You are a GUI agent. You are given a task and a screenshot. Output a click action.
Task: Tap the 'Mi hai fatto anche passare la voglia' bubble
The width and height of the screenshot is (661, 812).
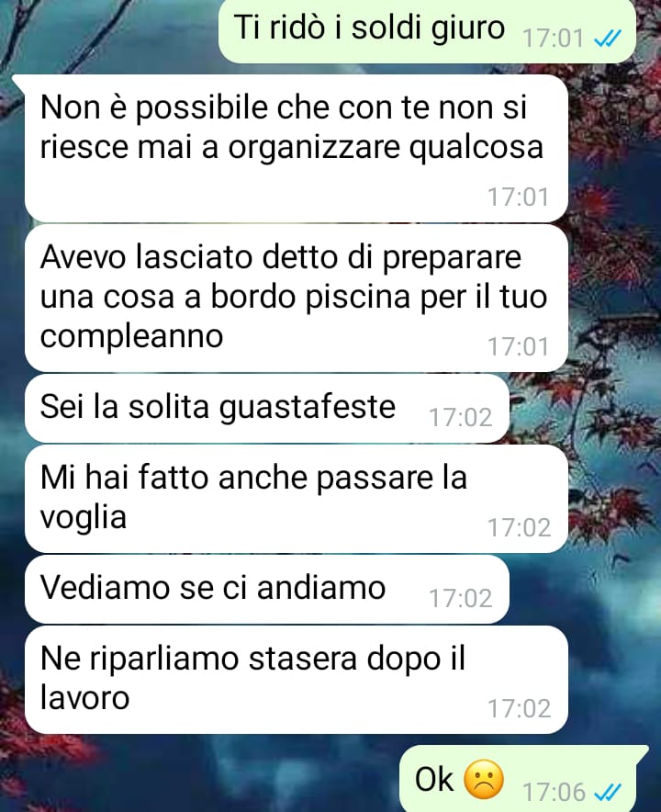[297, 499]
